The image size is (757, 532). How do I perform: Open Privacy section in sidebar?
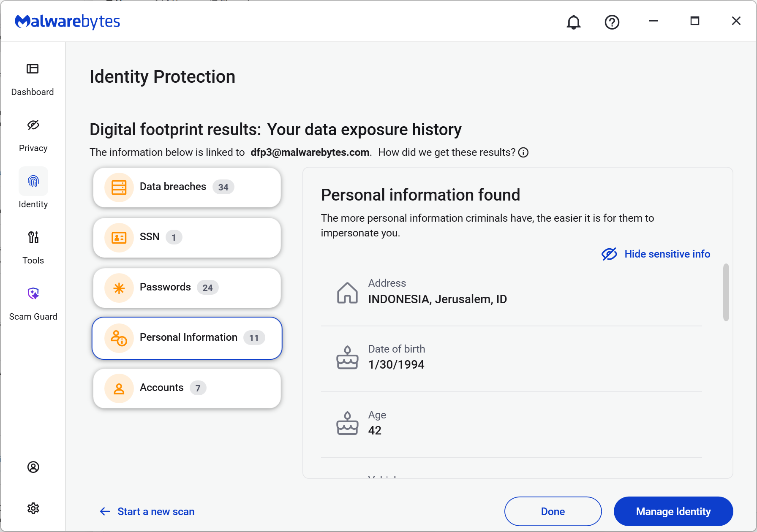coord(33,136)
